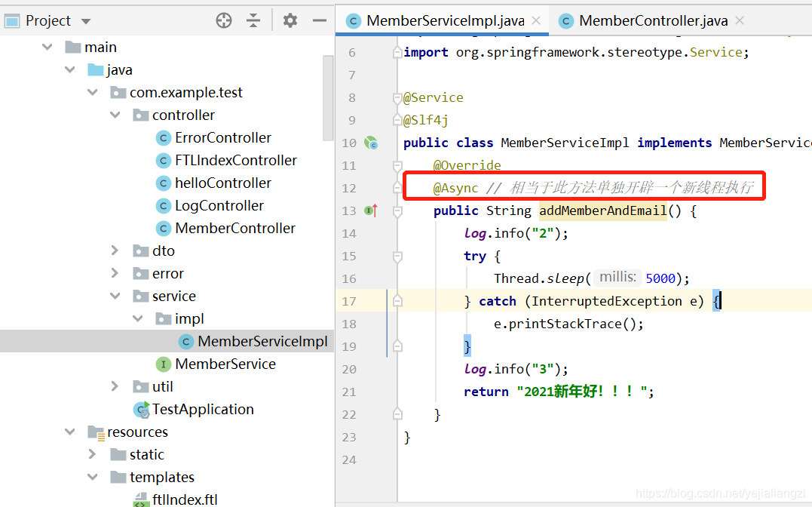Screen dimensions: 812x507
Task: Click the MemberController.java tab class icon
Action: pyautogui.click(x=566, y=20)
